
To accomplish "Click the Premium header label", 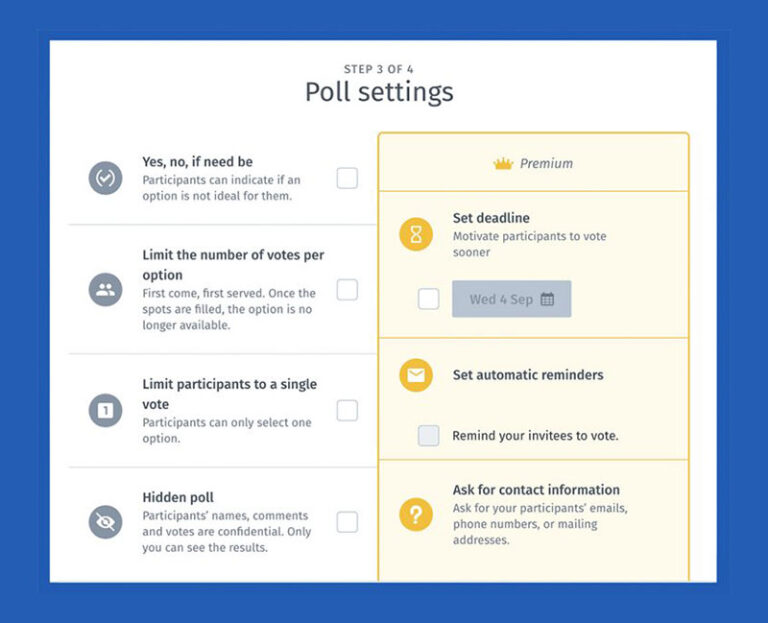I will tap(546, 163).
